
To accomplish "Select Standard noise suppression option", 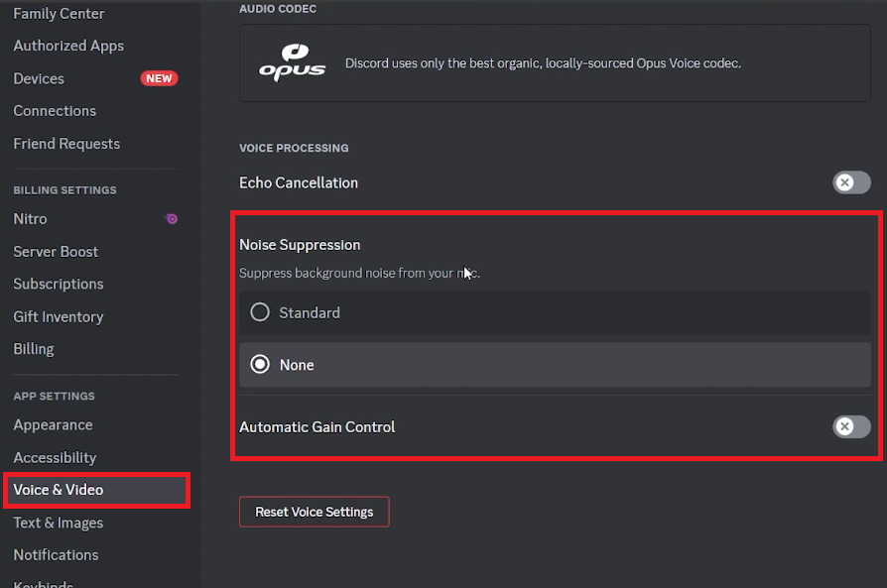I will tap(260, 312).
